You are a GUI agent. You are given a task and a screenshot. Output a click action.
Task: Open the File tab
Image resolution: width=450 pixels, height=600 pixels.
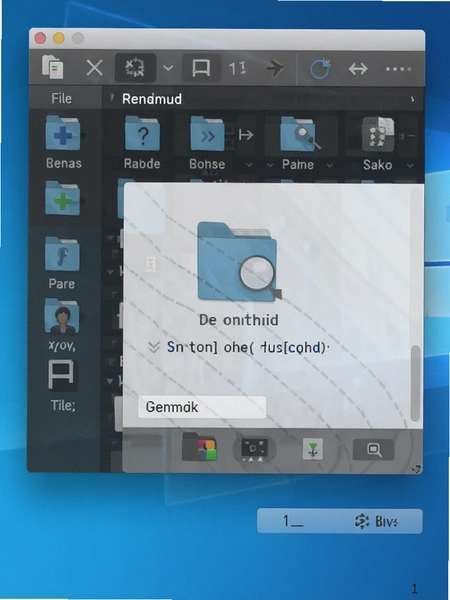coord(62,98)
